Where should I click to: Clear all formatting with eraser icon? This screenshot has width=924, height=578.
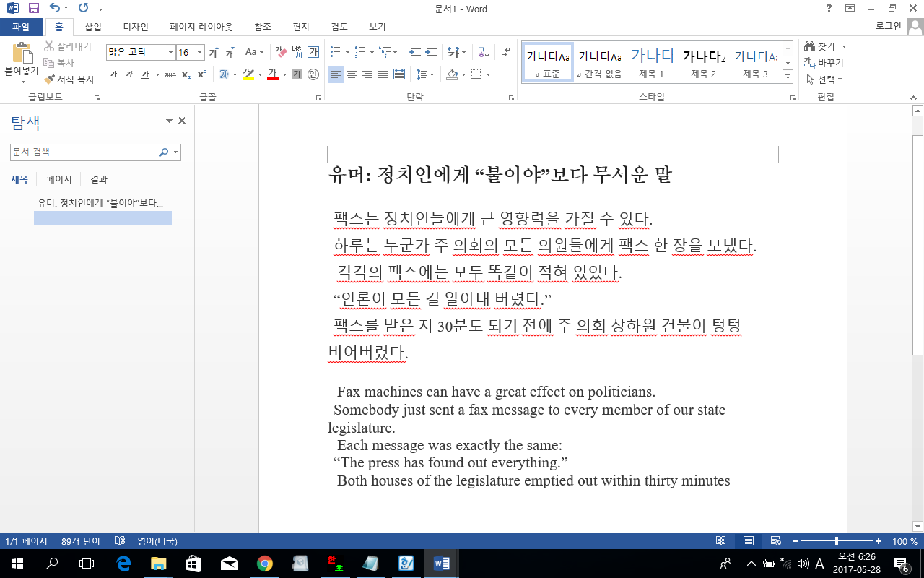281,52
